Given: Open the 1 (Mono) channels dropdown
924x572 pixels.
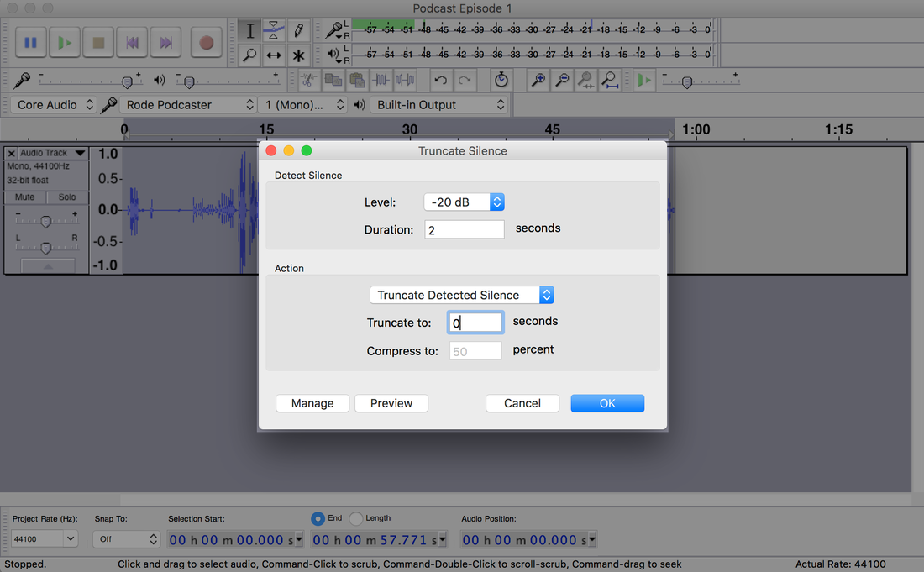Looking at the screenshot, I should [x=303, y=105].
